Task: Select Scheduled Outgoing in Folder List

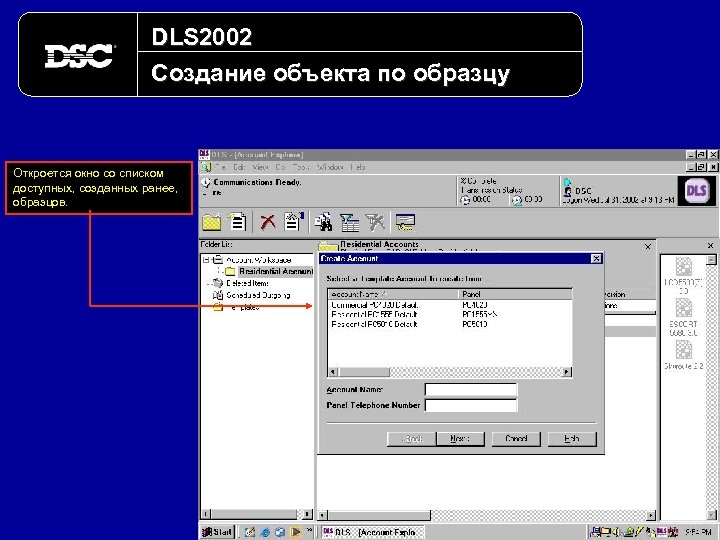Action: (x=258, y=295)
